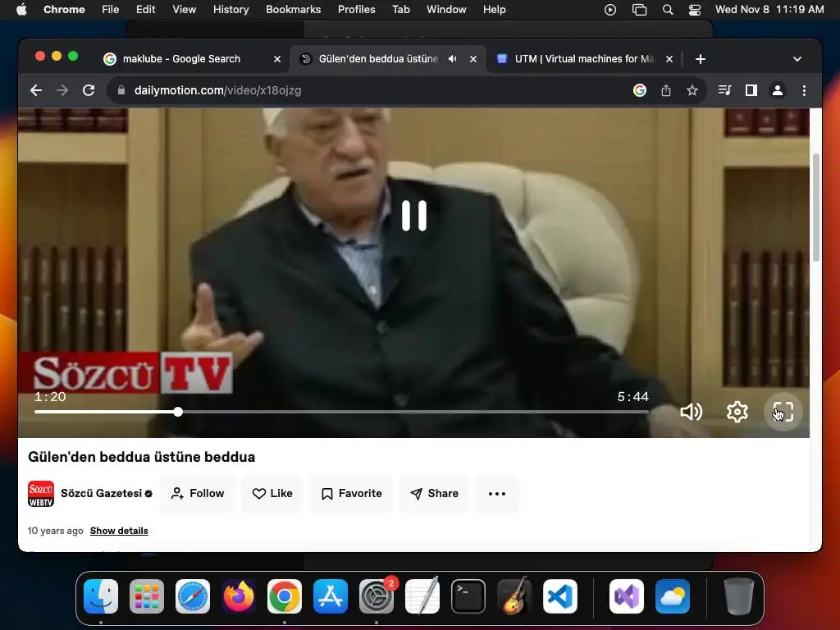This screenshot has width=840, height=630.
Task: Open video player settings gear
Action: pyautogui.click(x=737, y=412)
